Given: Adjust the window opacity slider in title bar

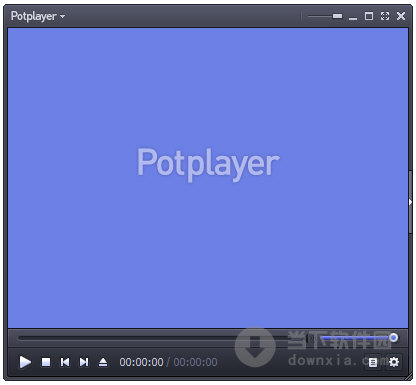Looking at the screenshot, I should coord(325,16).
